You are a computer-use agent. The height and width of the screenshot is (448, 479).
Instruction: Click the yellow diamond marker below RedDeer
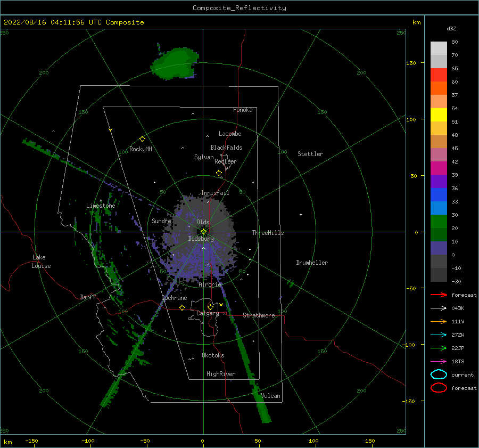[219, 173]
